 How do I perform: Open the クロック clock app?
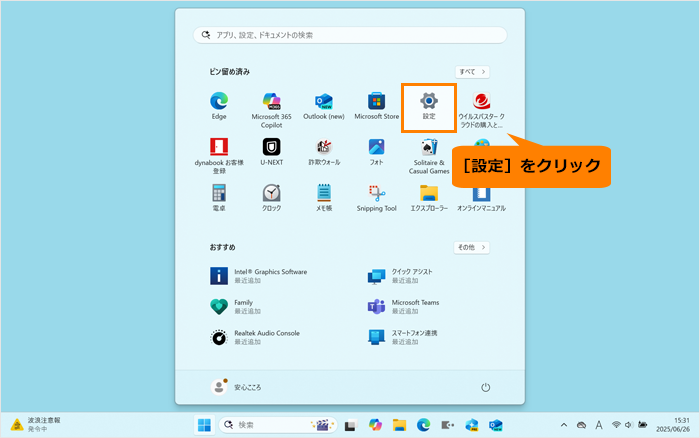pos(271,198)
